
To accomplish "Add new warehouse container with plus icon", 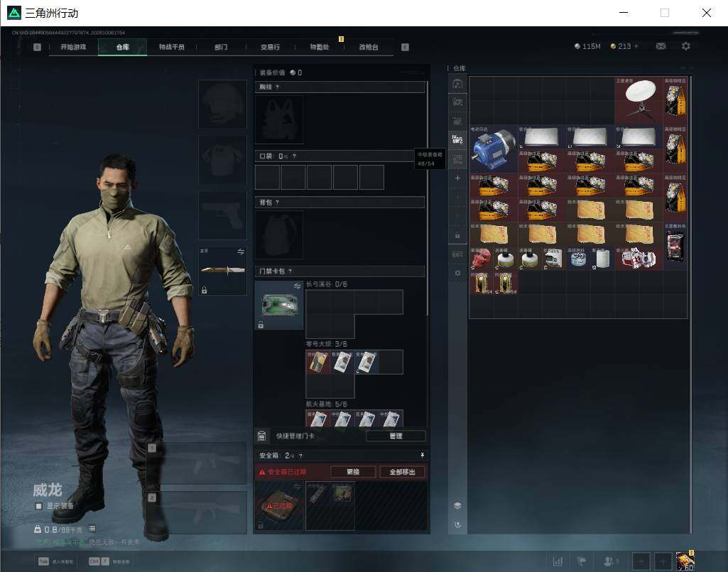I will (x=457, y=178).
